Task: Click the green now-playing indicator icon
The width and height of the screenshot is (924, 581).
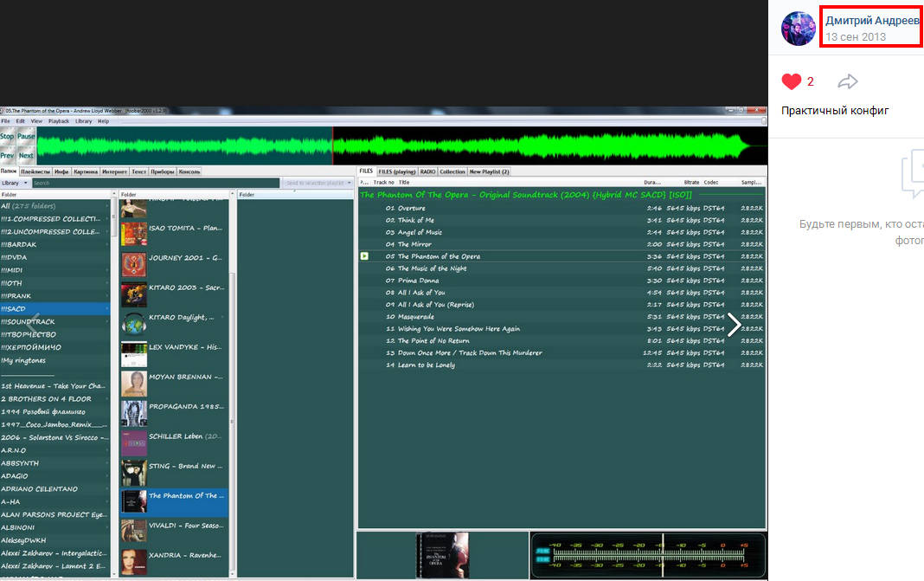Action: pos(364,256)
